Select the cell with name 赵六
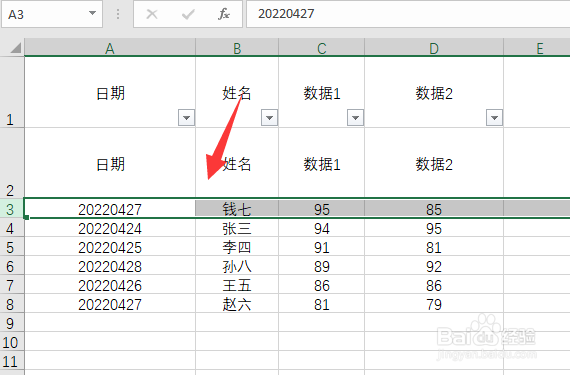 [237, 304]
